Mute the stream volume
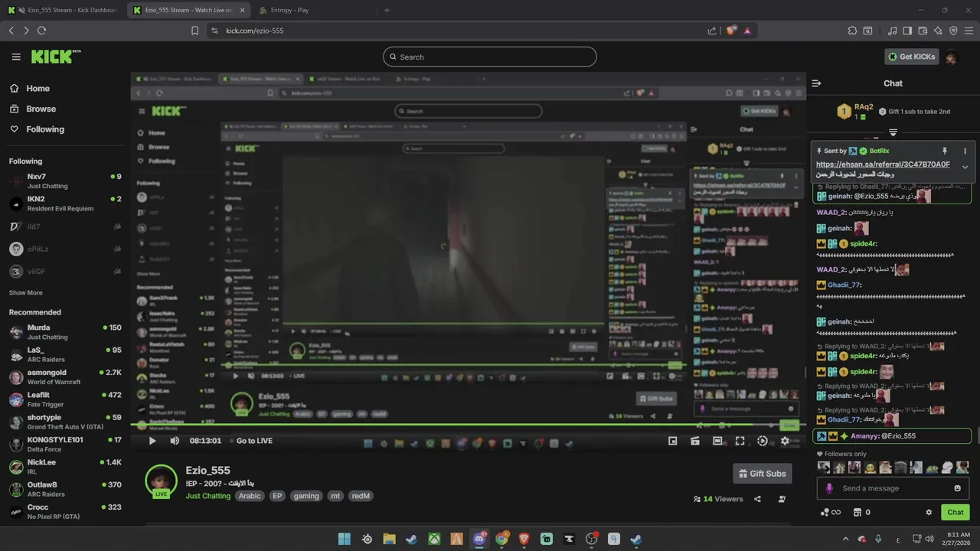This screenshot has height=551, width=980. (175, 441)
